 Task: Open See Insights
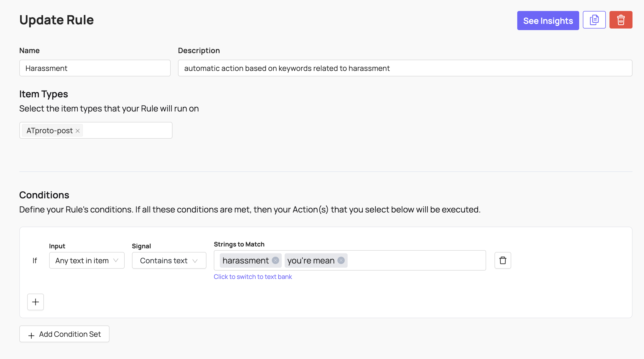(548, 21)
